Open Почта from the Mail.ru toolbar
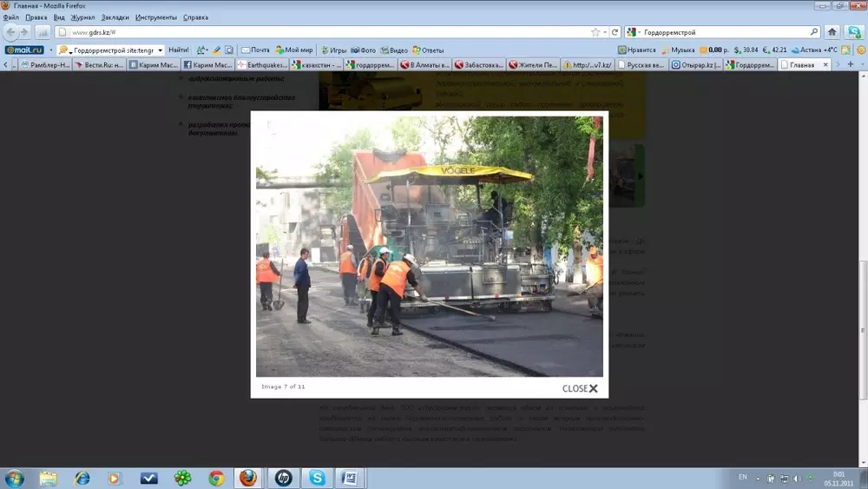Viewport: 868px width, 489px height. click(x=256, y=50)
